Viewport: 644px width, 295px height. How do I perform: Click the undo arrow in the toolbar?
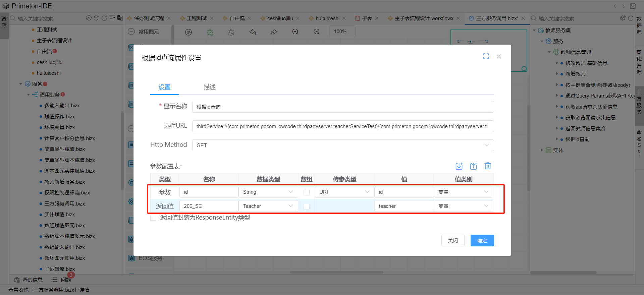(253, 32)
